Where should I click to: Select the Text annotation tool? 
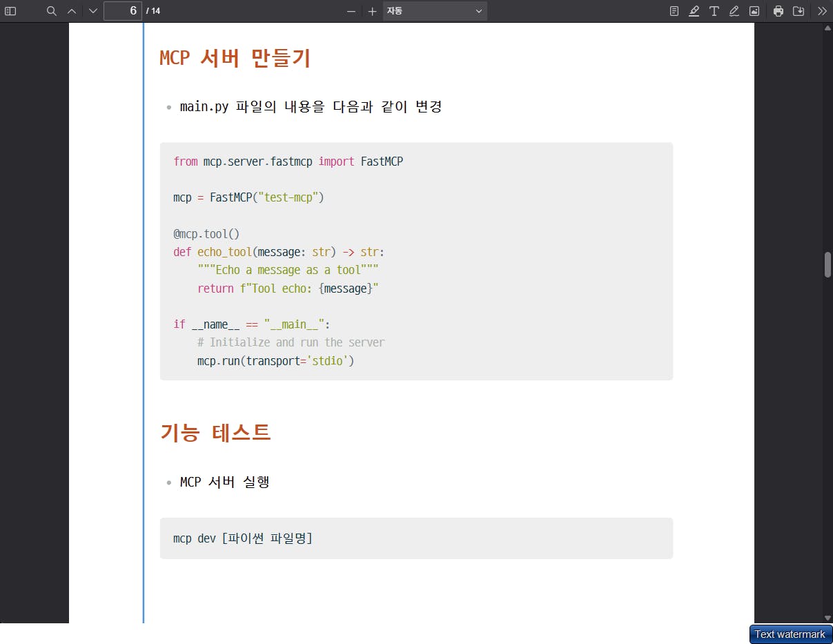pos(714,11)
